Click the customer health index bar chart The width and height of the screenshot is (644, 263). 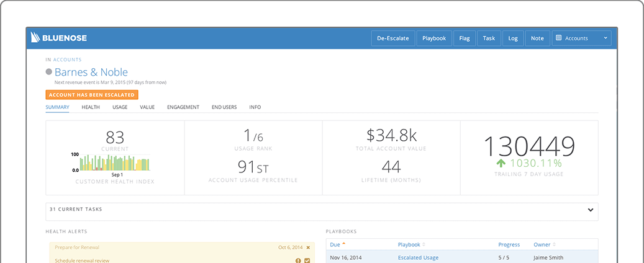click(115, 163)
